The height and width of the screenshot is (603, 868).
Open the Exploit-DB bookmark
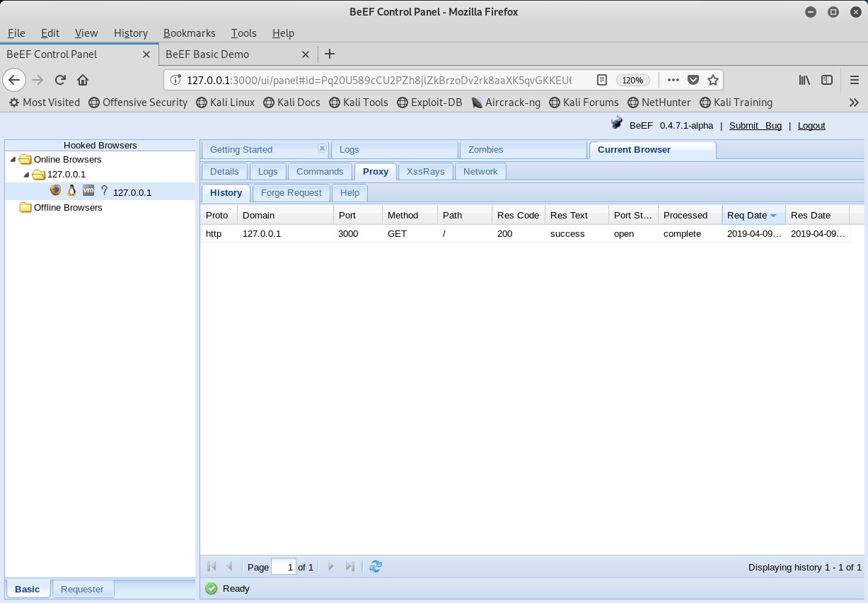pos(429,103)
